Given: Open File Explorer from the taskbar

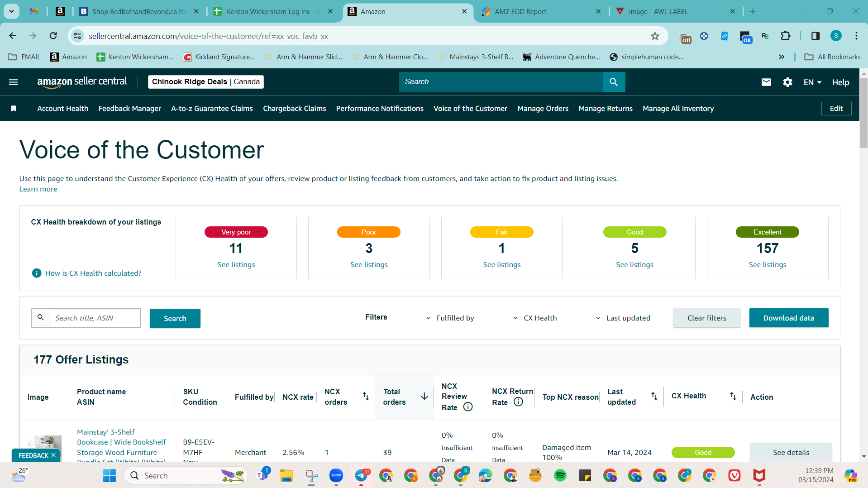Looking at the screenshot, I should pos(286,476).
